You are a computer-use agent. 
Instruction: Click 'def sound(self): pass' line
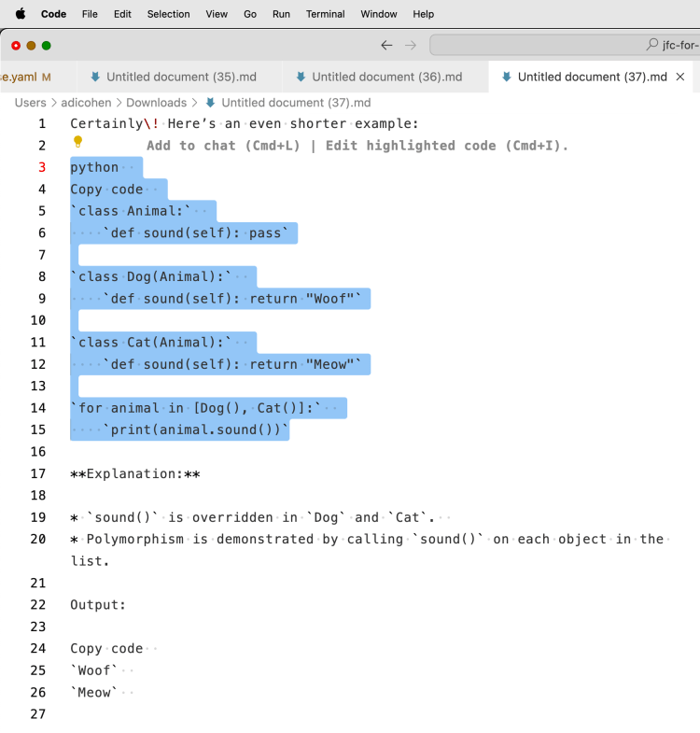pyautogui.click(x=196, y=233)
